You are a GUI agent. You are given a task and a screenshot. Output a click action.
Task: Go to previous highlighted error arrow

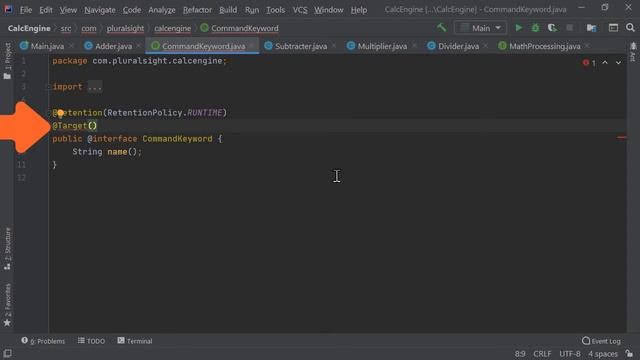coord(605,62)
